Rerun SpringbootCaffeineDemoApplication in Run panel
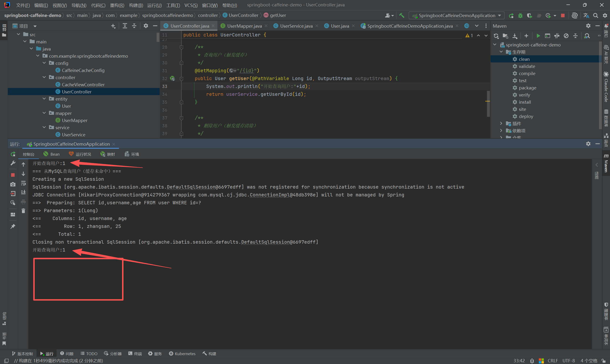Screen dimensions: 610x364 (13, 154)
